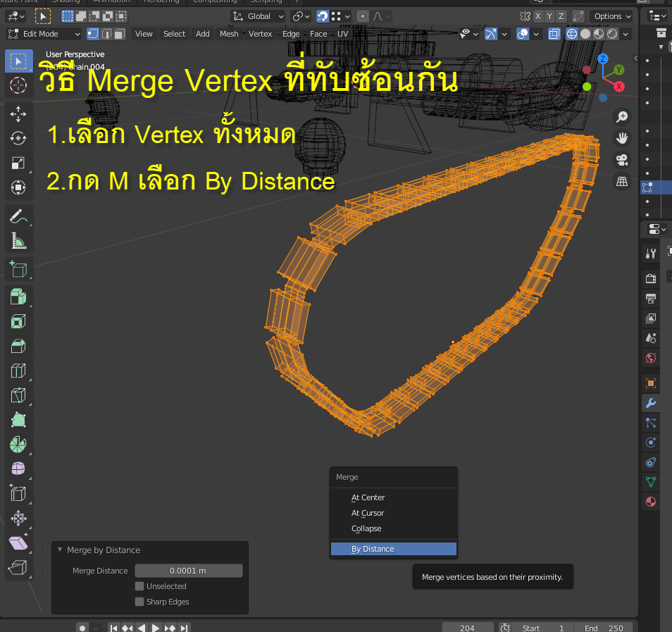Open the View menu
The image size is (672, 632).
[x=144, y=34]
